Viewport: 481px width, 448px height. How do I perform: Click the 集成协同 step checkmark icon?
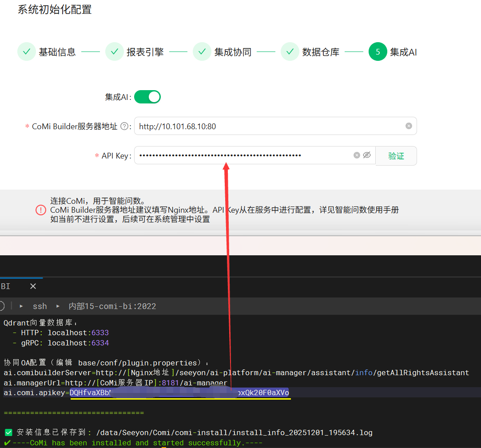click(x=202, y=52)
